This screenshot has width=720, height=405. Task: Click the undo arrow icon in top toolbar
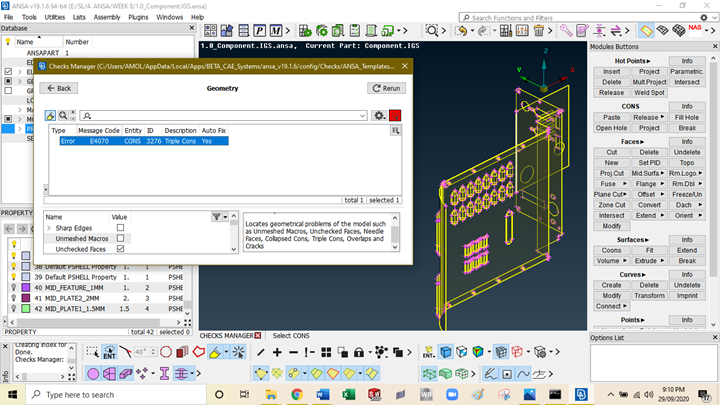(461, 31)
